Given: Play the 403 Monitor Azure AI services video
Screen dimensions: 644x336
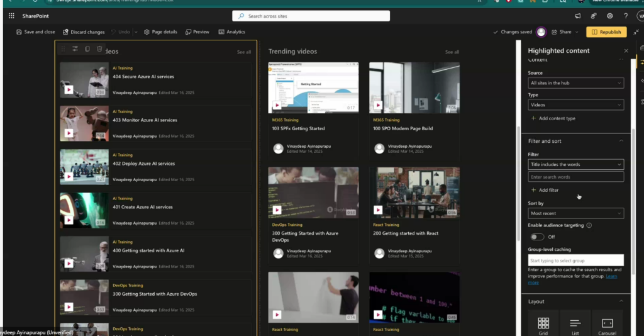Looking at the screenshot, I should [69, 133].
